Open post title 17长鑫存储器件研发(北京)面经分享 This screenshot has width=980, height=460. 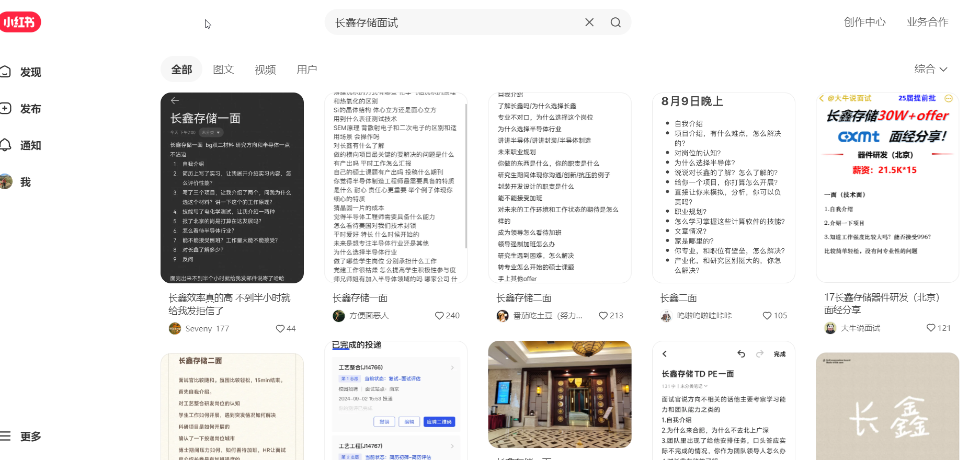882,303
